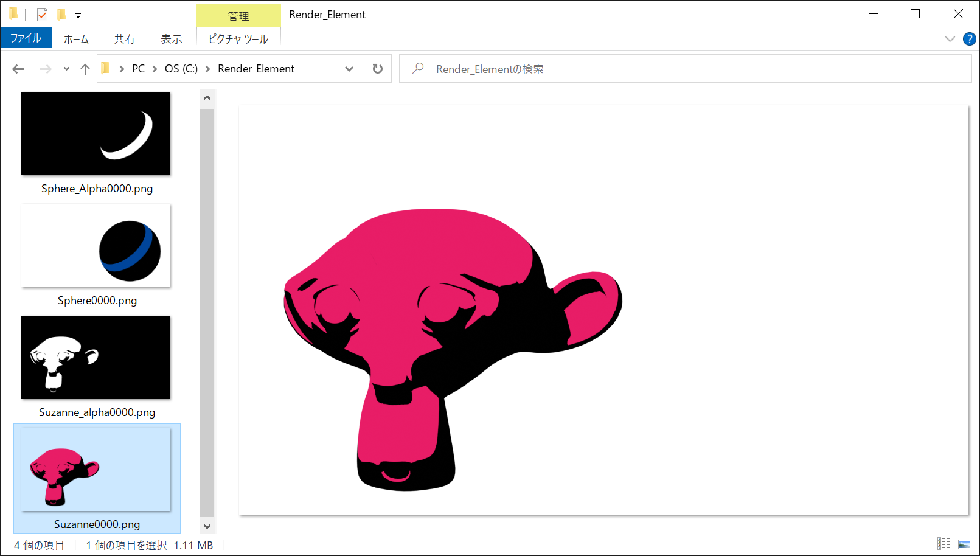
Task: Click the 管理 contextual tab header
Action: (x=238, y=16)
